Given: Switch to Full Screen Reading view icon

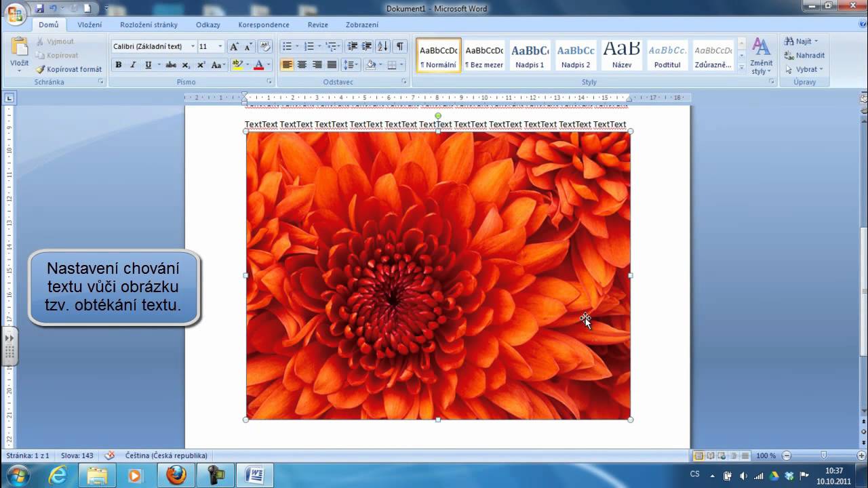Looking at the screenshot, I should coord(711,456).
